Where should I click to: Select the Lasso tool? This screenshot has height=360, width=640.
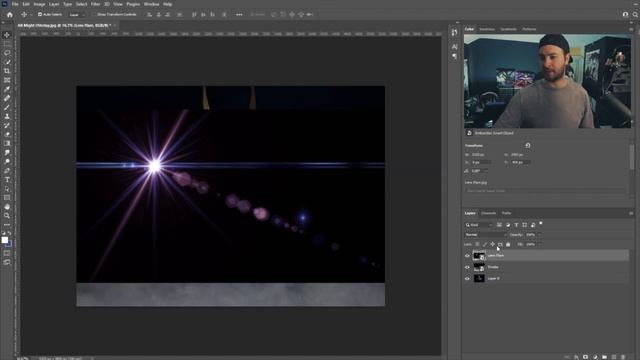tap(7, 53)
